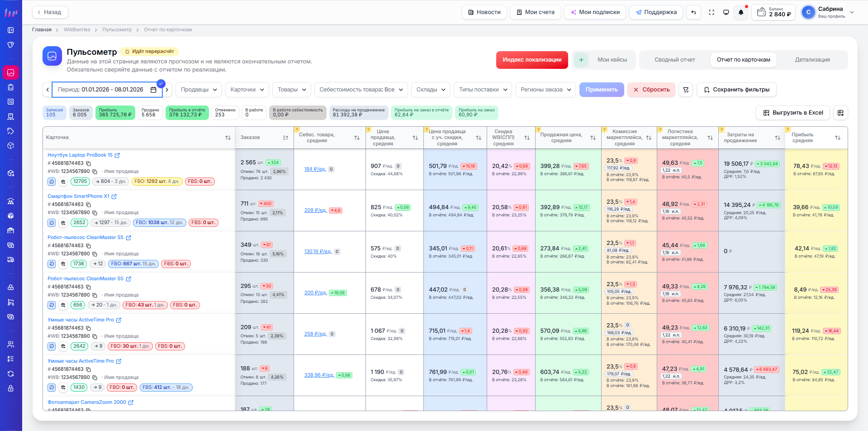Viewport: 868px width, 431px height.
Task: Click the green Прибыль 365 725,76 ₽ badge
Action: [x=115, y=113]
